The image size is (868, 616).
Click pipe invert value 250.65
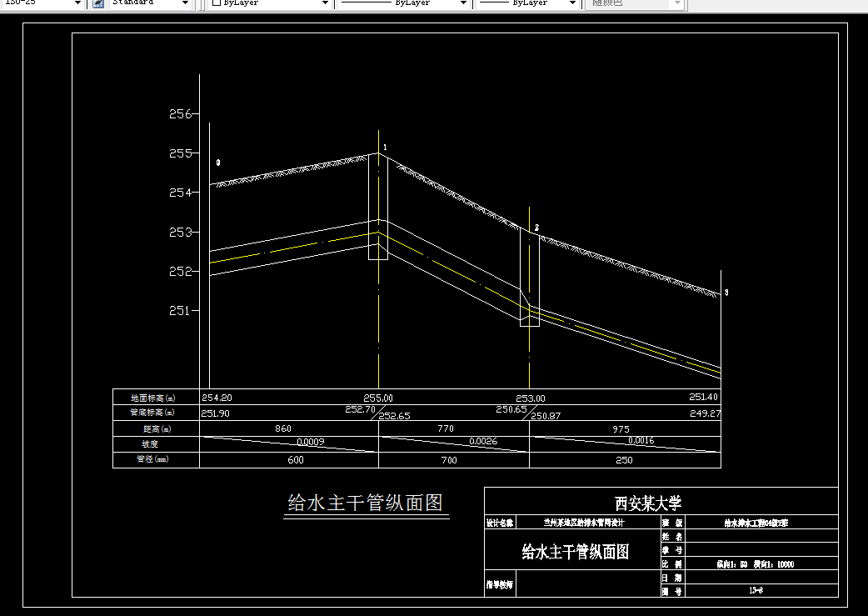pyautogui.click(x=511, y=409)
